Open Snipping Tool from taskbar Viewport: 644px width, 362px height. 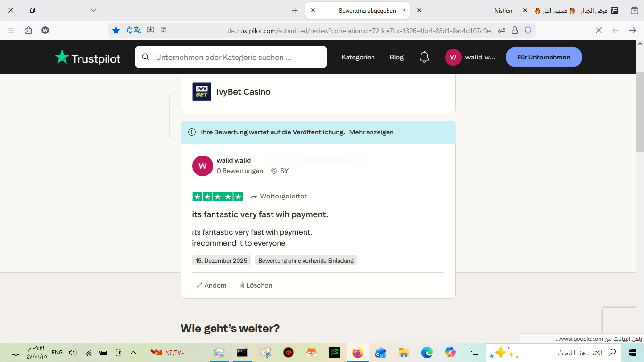[265, 353]
